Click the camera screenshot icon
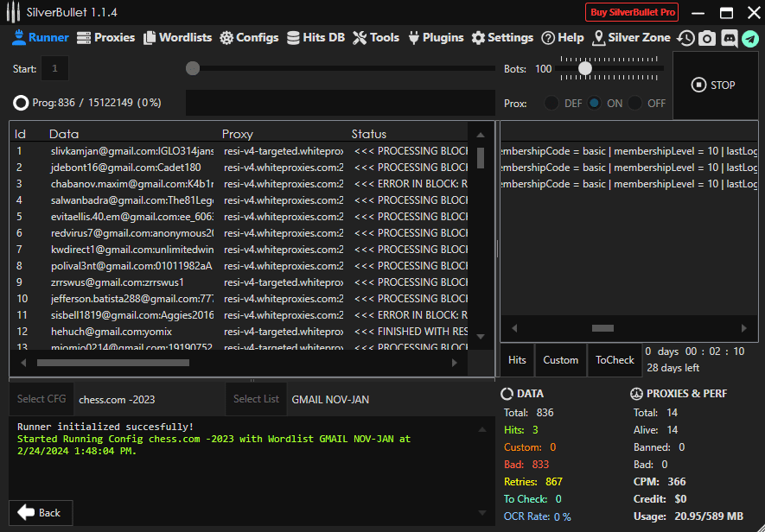The width and height of the screenshot is (765, 532). [x=707, y=38]
